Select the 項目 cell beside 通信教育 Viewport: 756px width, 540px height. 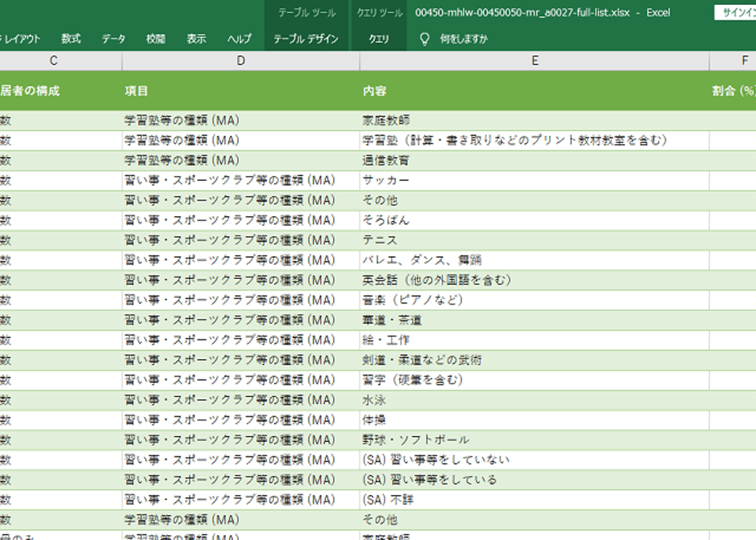pos(241,160)
